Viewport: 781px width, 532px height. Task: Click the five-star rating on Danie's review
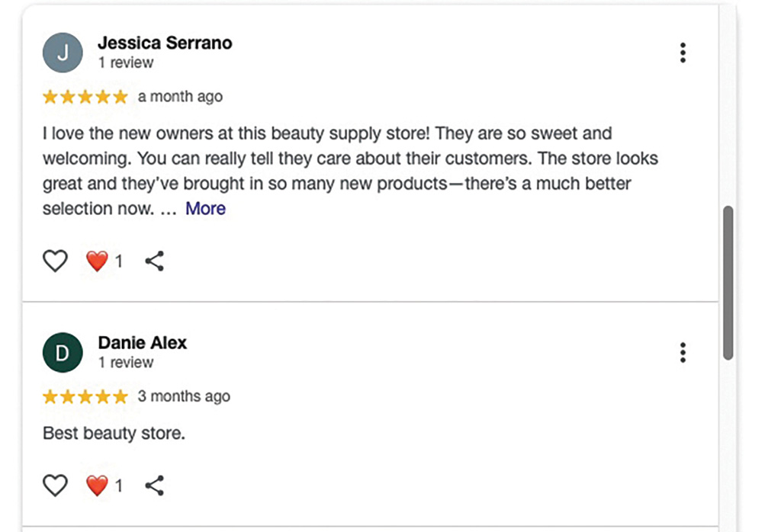pyautogui.click(x=85, y=397)
